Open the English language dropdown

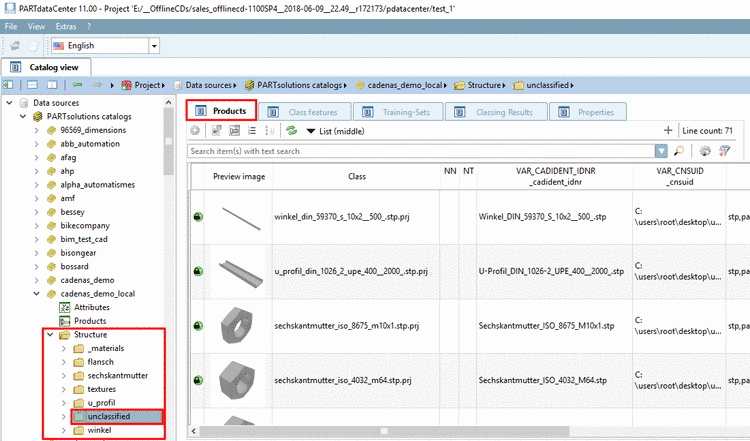(154, 46)
